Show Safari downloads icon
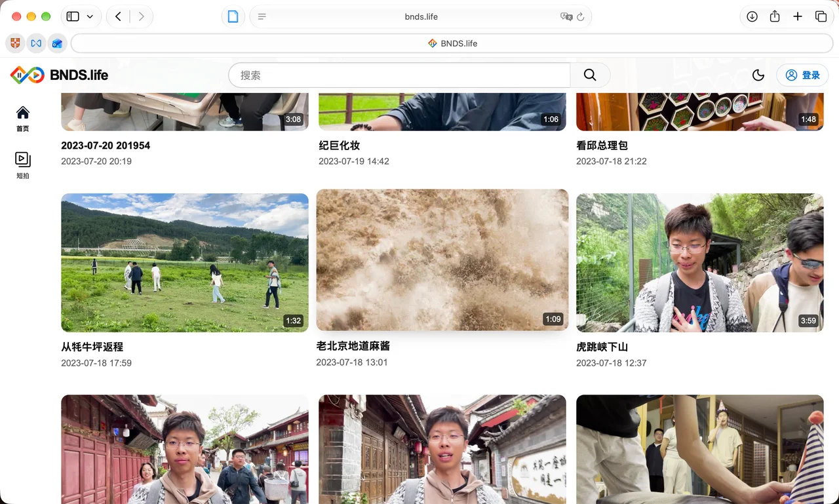 click(x=752, y=16)
